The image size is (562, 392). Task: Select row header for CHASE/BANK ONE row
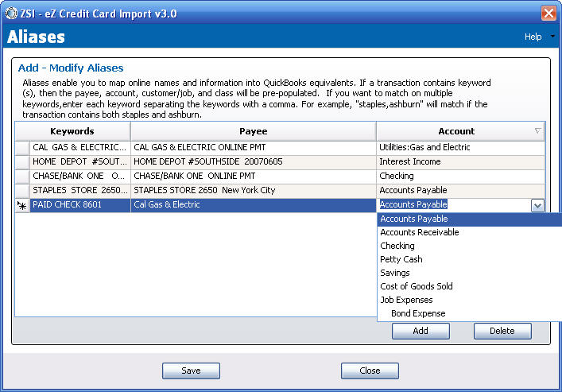pos(22,177)
